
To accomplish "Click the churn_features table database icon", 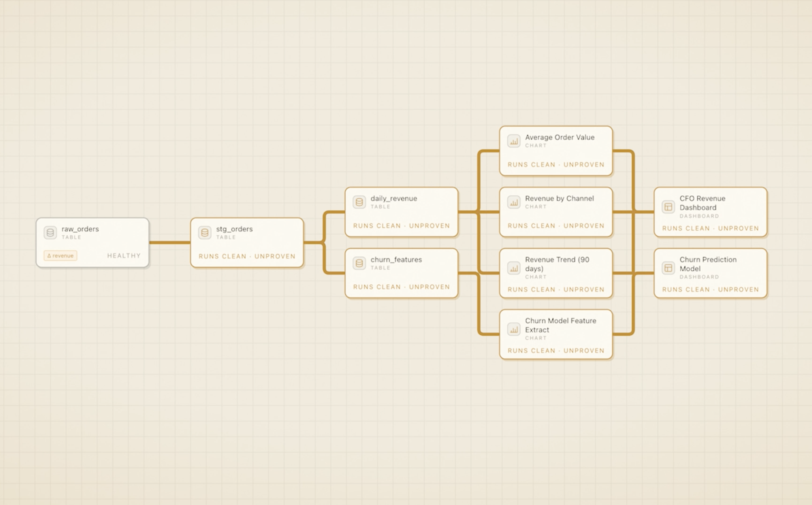I will pos(359,263).
